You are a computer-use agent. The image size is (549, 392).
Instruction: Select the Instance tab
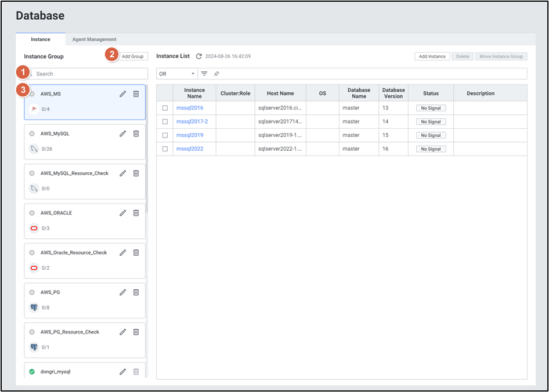41,39
